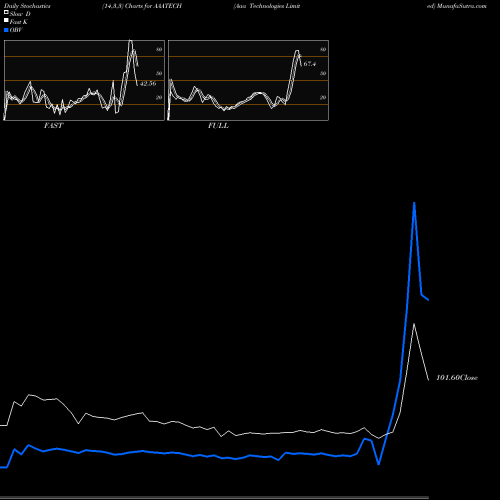This screenshot has height=500, width=500.
Task: Click the 101.60 Close price label
Action: coord(457,378)
